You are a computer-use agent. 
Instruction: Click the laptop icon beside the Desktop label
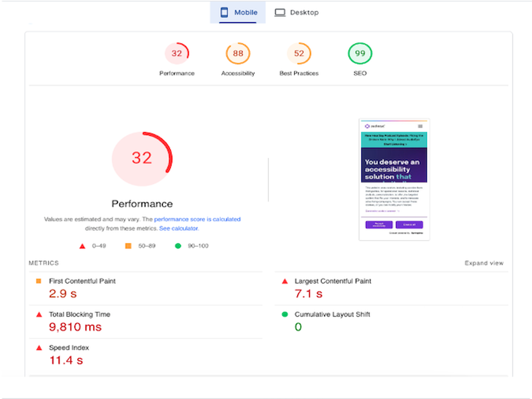(x=280, y=12)
